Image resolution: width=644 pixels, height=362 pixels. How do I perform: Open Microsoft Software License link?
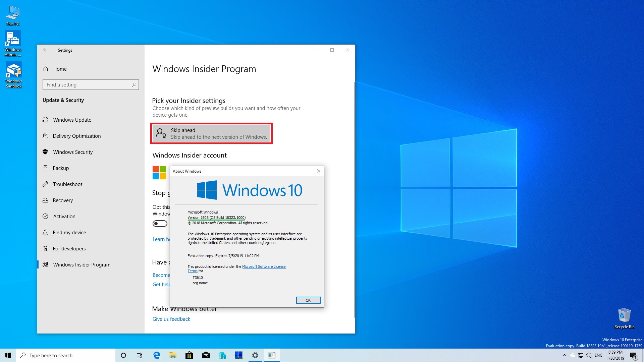[x=264, y=266]
